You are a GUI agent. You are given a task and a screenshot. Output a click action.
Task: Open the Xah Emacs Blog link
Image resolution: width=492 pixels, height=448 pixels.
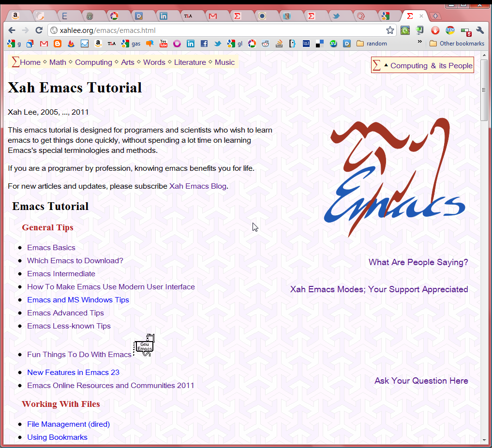[x=198, y=186]
